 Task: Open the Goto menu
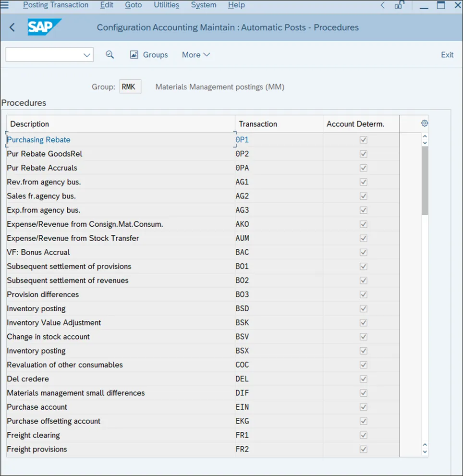(134, 5)
